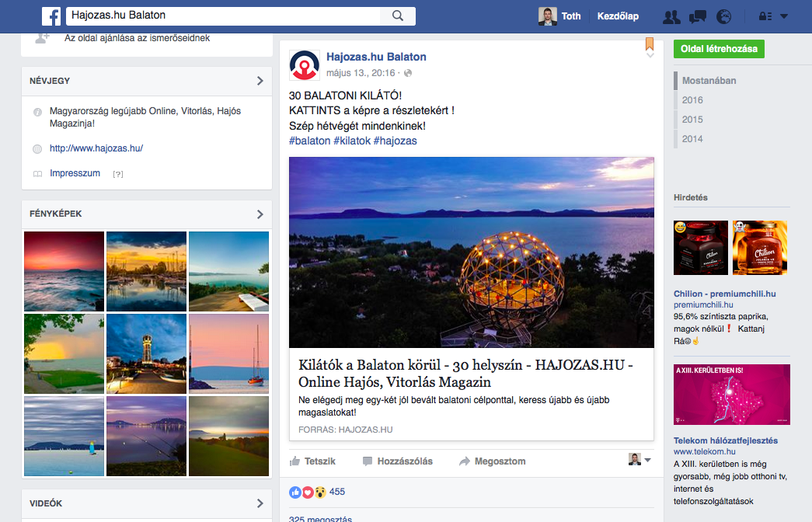Click Az oldal ajánlása az ismerőseidnek

coord(138,38)
